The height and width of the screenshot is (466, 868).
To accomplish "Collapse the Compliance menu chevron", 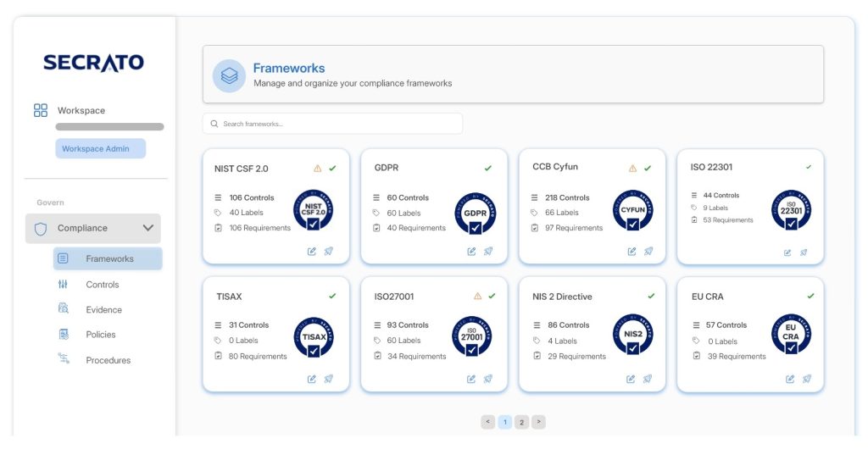I will tap(147, 228).
